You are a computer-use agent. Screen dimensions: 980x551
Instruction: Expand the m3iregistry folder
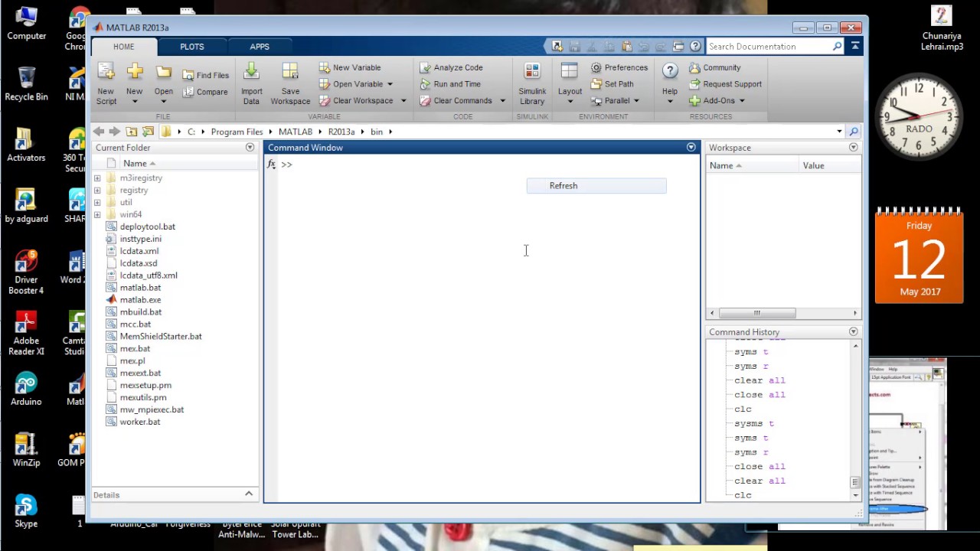pyautogui.click(x=97, y=178)
